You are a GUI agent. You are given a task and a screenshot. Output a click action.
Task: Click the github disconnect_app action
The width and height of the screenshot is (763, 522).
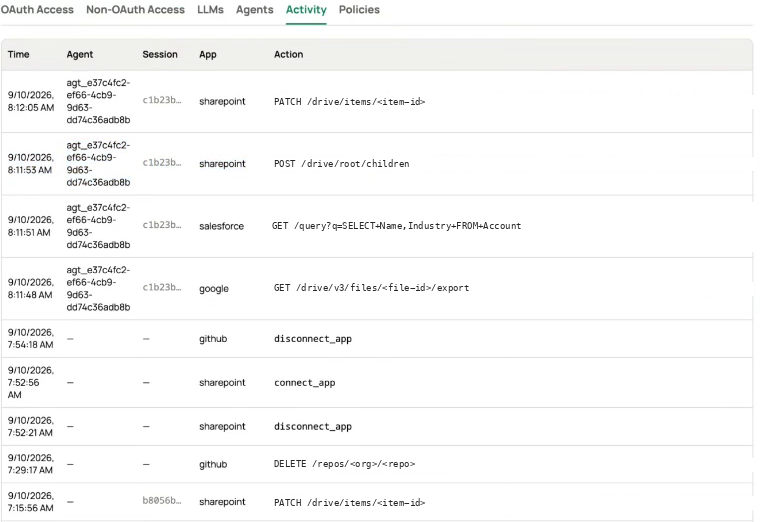pos(313,339)
